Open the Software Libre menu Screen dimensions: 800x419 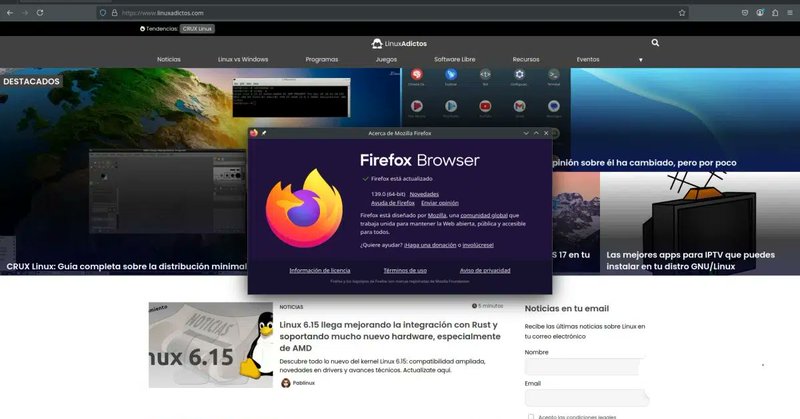[455, 59]
